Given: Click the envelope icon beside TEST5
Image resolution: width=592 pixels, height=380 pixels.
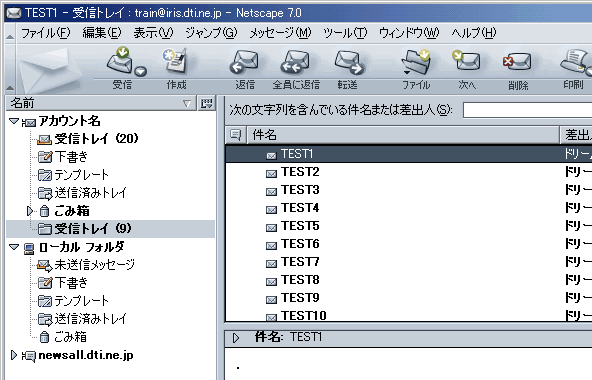Looking at the screenshot, I should tap(271, 228).
